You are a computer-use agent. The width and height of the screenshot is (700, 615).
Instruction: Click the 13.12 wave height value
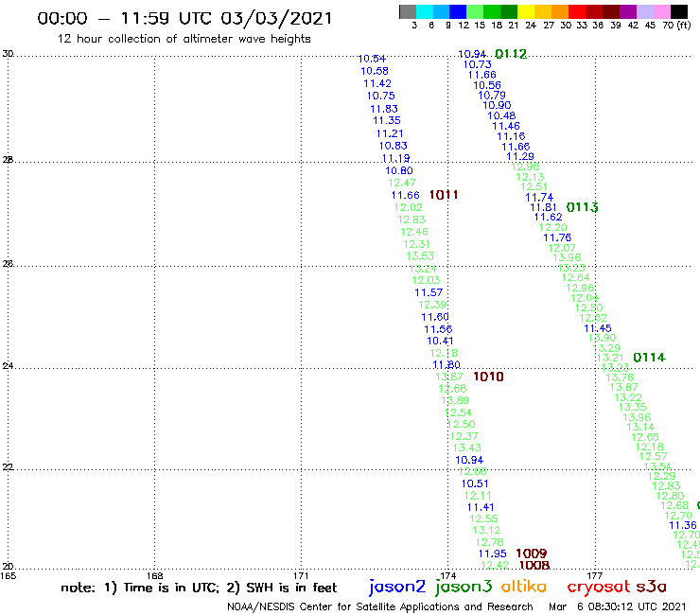(486, 530)
